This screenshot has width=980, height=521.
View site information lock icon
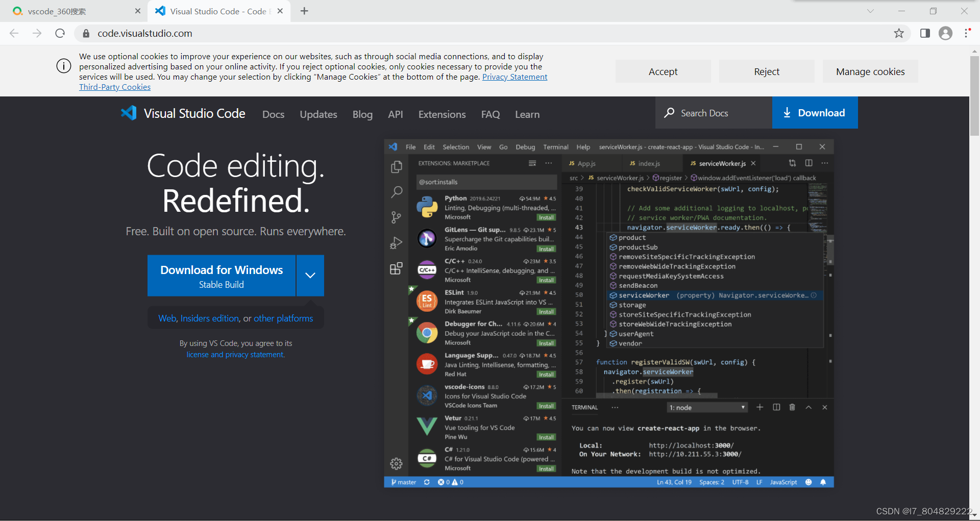(86, 33)
